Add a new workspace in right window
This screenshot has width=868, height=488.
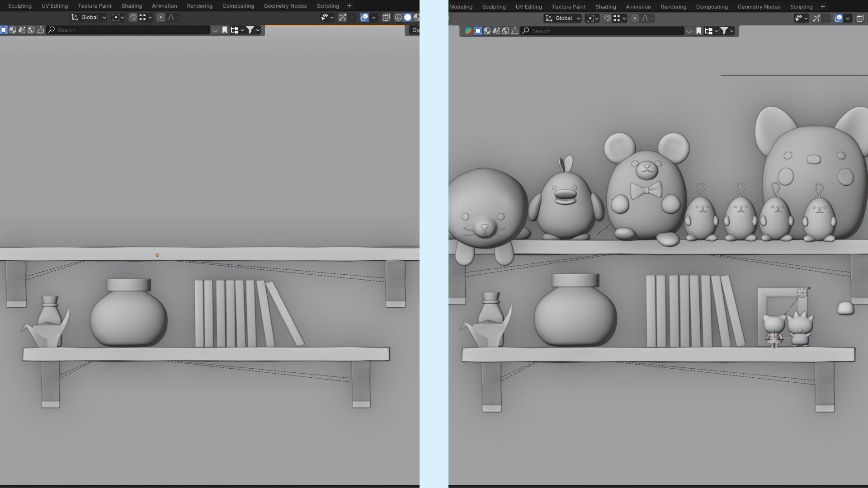pyautogui.click(x=823, y=7)
